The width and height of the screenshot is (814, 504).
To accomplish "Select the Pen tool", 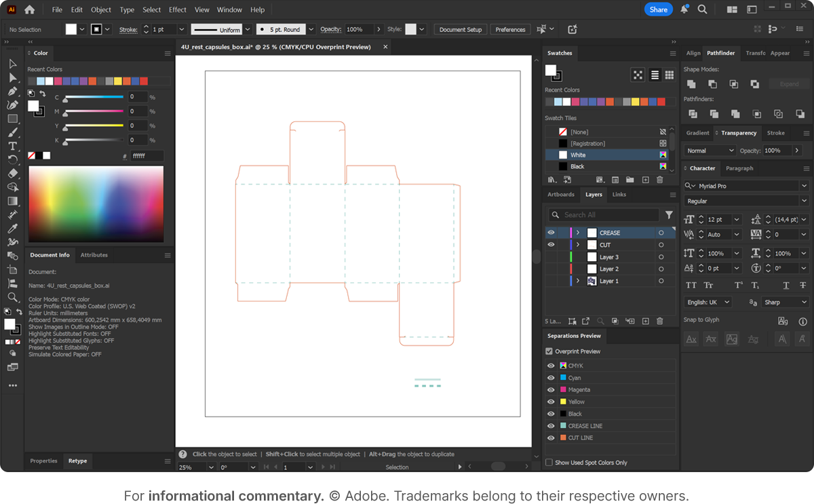I will [12, 91].
